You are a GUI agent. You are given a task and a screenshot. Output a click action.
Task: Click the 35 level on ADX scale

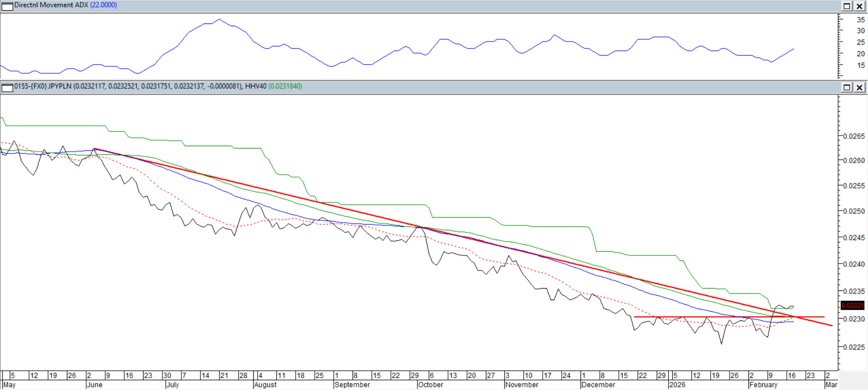coord(861,20)
